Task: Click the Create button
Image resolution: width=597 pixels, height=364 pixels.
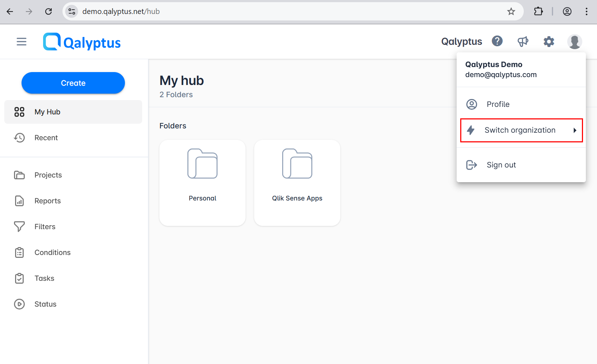Action: pyautogui.click(x=73, y=83)
